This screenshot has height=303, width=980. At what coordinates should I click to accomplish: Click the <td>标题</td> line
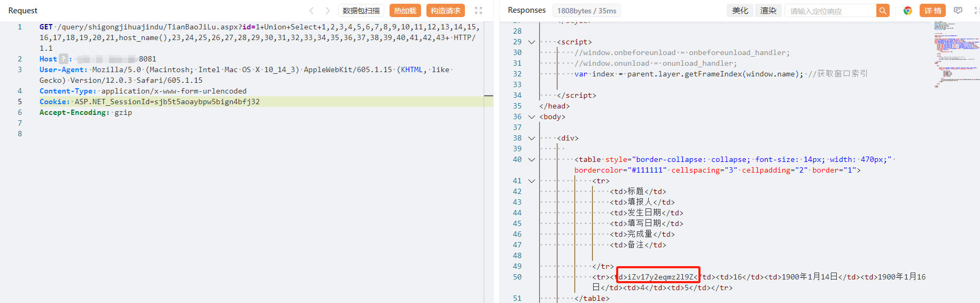tap(638, 191)
